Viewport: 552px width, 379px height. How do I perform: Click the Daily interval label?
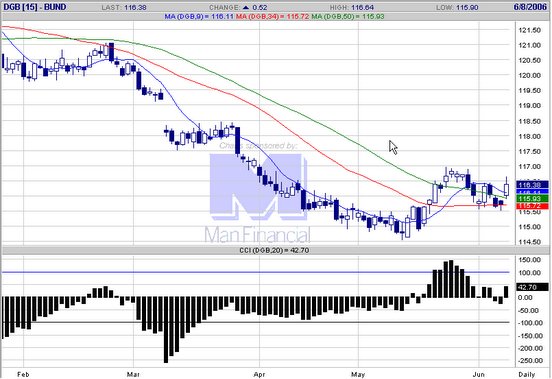point(527,374)
